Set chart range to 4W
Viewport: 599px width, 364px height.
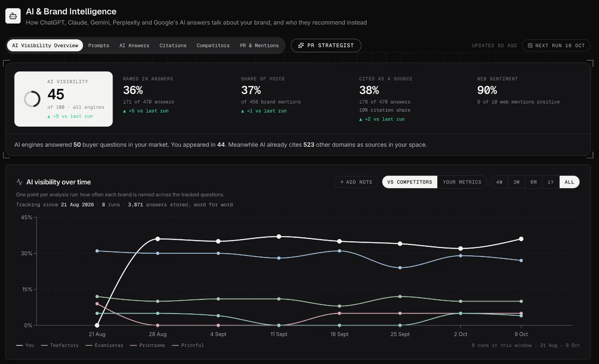(x=499, y=182)
